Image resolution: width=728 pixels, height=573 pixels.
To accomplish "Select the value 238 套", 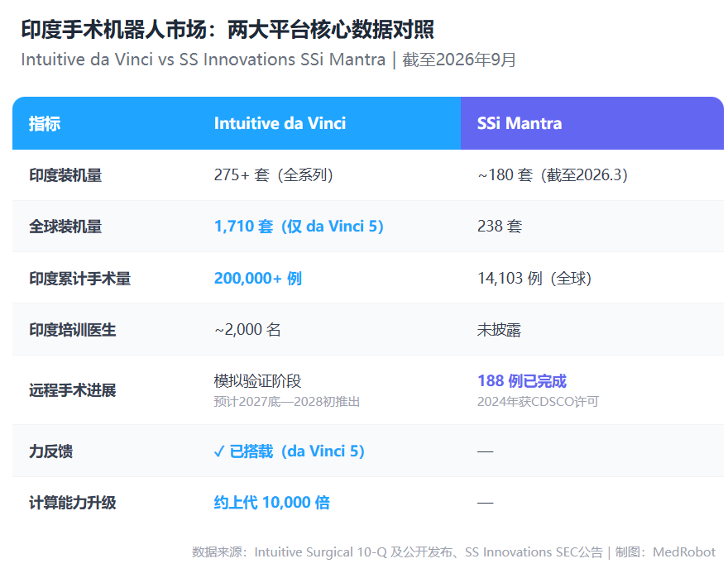I will pos(500,227).
